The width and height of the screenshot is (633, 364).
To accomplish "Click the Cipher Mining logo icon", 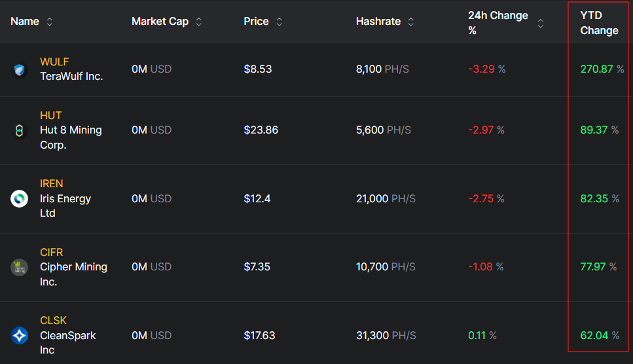I will [x=20, y=267].
